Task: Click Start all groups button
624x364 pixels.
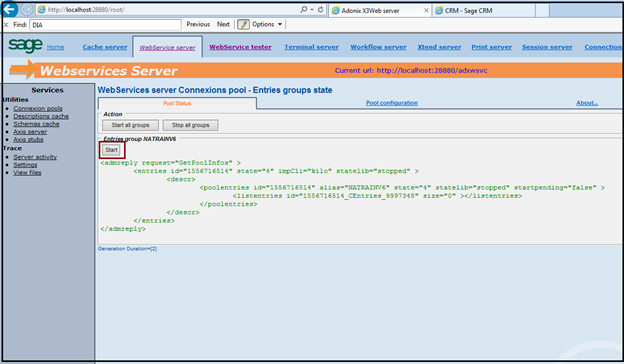Action: [x=130, y=125]
